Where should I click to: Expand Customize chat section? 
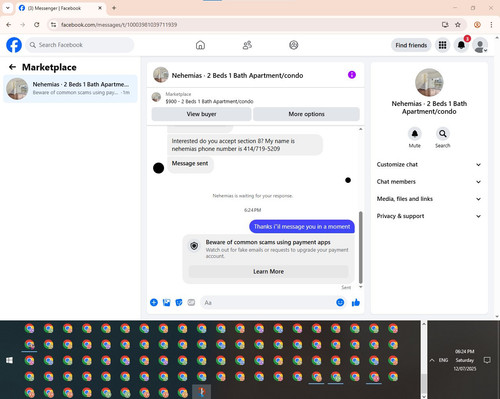429,165
